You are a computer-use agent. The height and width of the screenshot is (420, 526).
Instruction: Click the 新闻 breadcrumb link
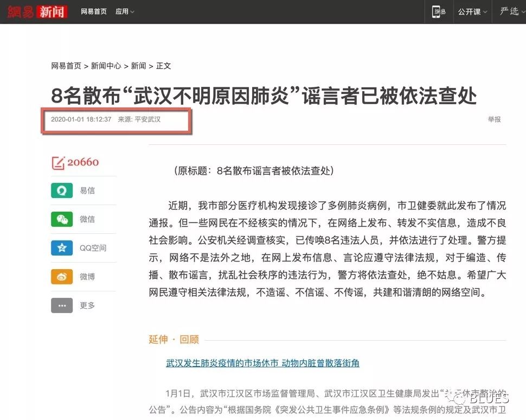pyautogui.click(x=138, y=66)
